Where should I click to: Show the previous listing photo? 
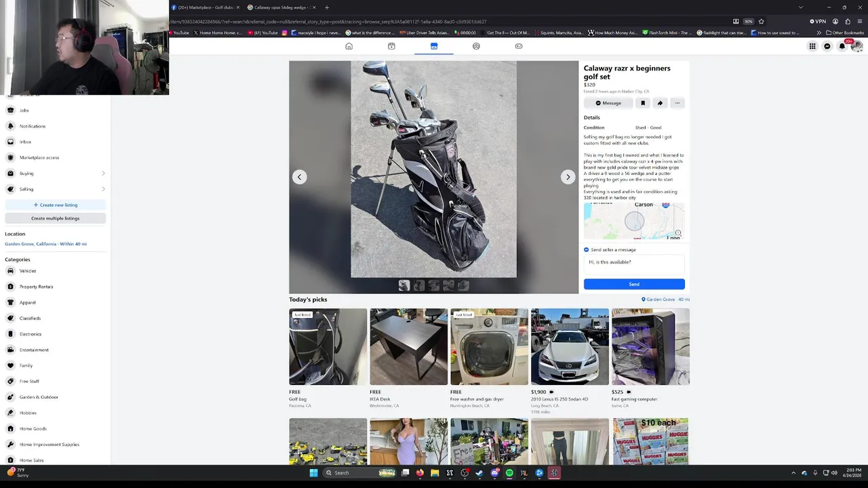[300, 177]
